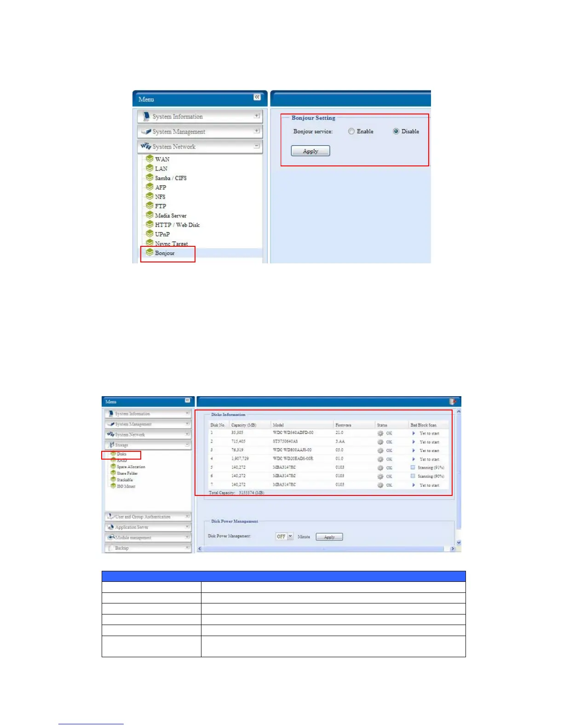
Task: Click the horizontal scrollbar's right arrow
Action: [453, 549]
